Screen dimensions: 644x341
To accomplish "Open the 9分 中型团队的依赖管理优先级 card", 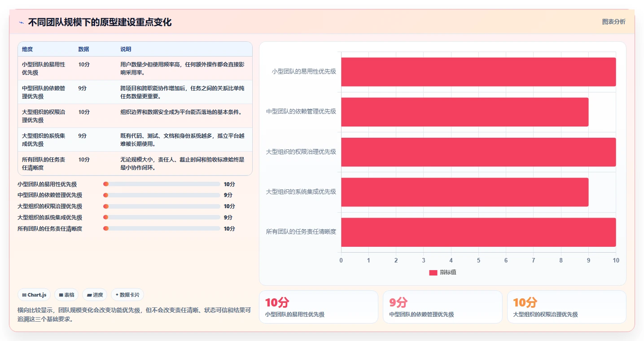I will (442, 307).
